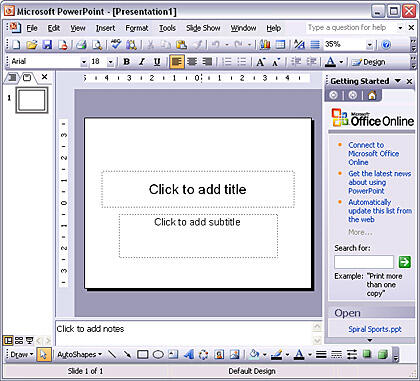420x381 pixels.
Task: Open the Arial font name dropdown
Action: tap(84, 62)
